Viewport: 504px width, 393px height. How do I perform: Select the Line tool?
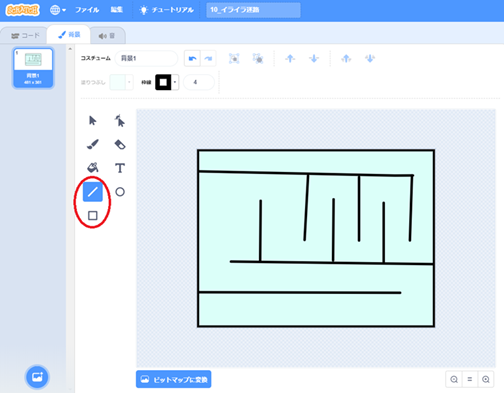click(93, 192)
